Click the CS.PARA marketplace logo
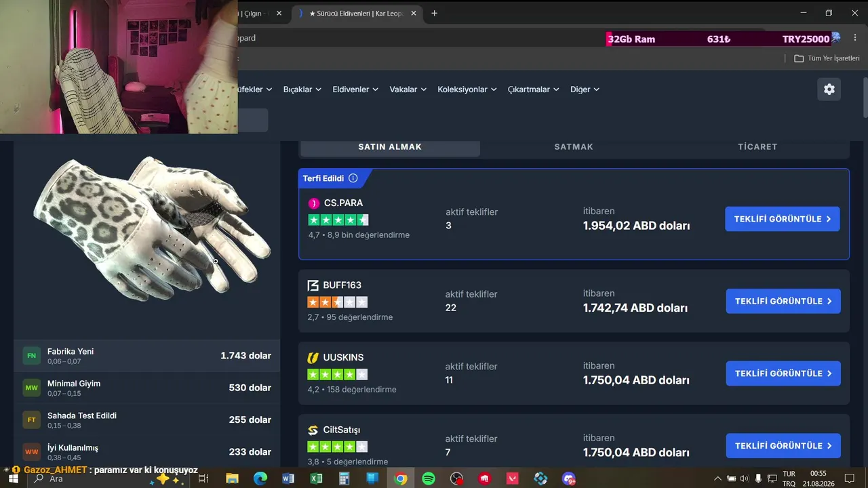The height and width of the screenshot is (488, 868). [x=313, y=203]
